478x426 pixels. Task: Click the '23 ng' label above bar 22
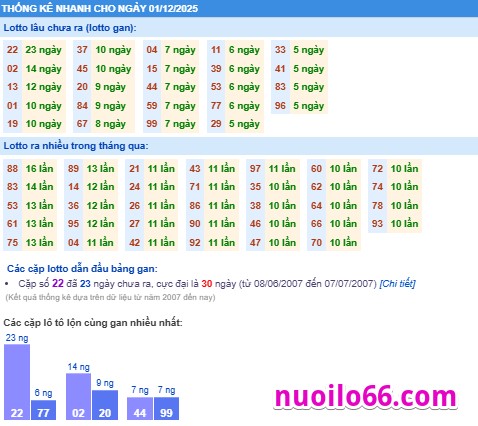pos(17,338)
